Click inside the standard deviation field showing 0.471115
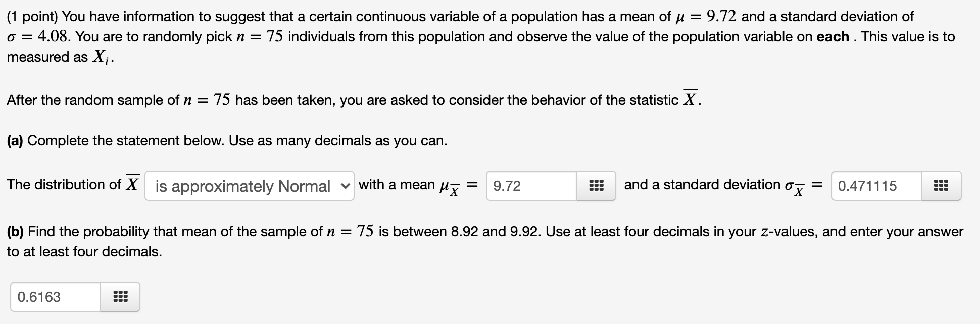This screenshot has height=324, width=980. [x=876, y=186]
